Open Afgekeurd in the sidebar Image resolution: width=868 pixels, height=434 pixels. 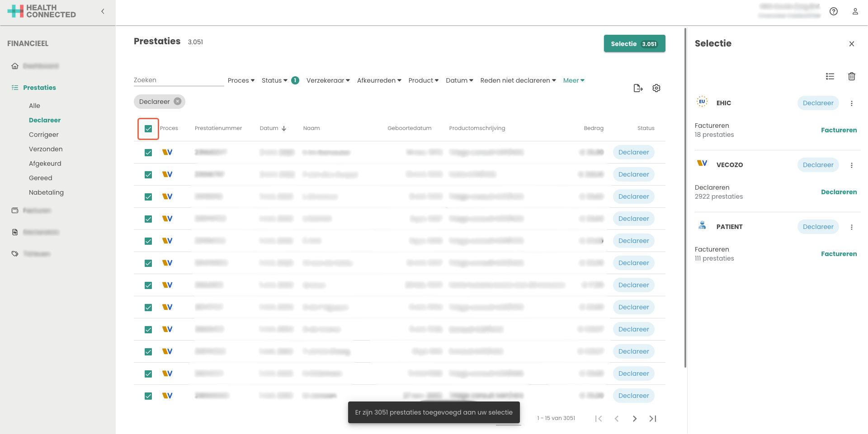[45, 163]
